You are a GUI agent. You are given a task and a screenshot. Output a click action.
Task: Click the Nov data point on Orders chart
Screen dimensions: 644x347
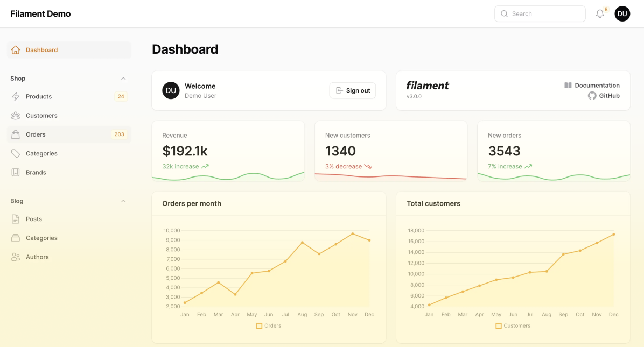pyautogui.click(x=353, y=233)
